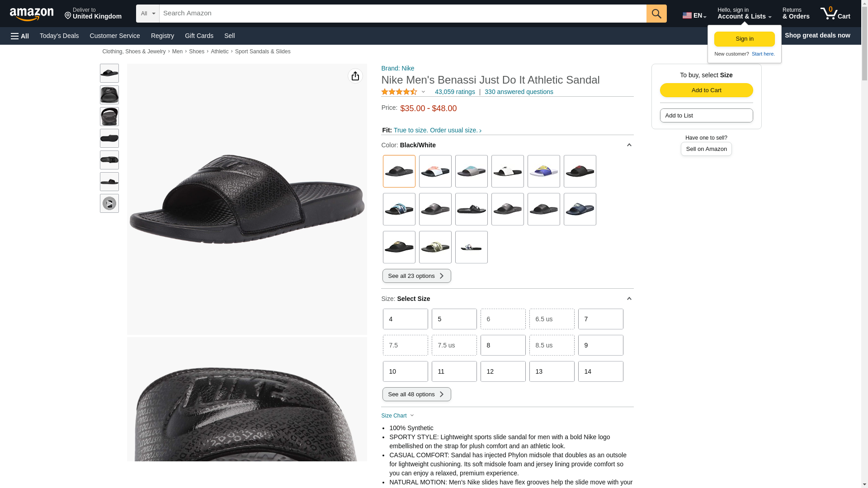The image size is (868, 488).
Task: Expand the Size Chart dropdown
Action: tap(398, 416)
